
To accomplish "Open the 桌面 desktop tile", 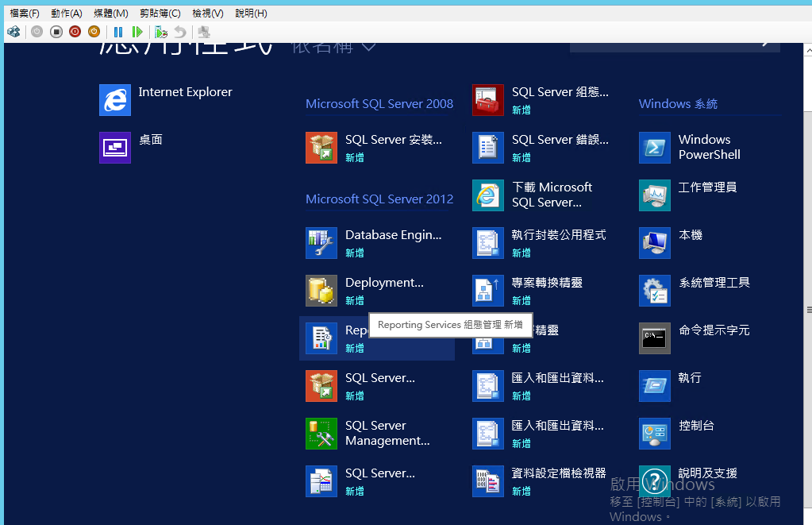I will (x=131, y=148).
